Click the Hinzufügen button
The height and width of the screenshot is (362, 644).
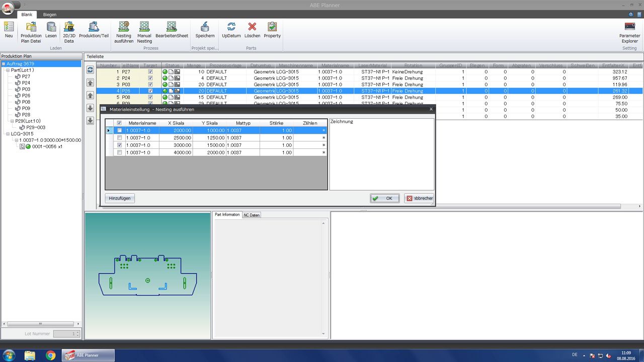coord(120,198)
